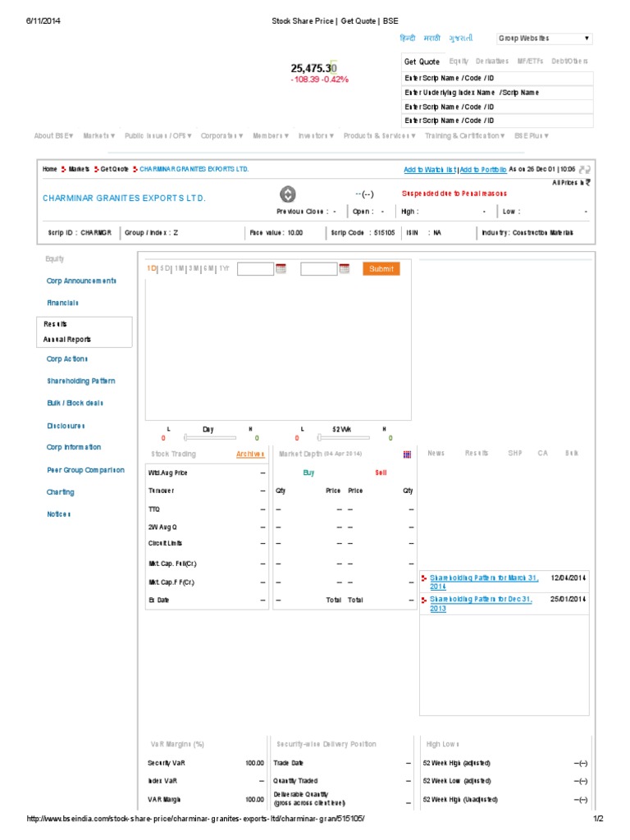Select the Get Quote tab
Image resolution: width=630 pixels, height=840 pixels.
422,62
